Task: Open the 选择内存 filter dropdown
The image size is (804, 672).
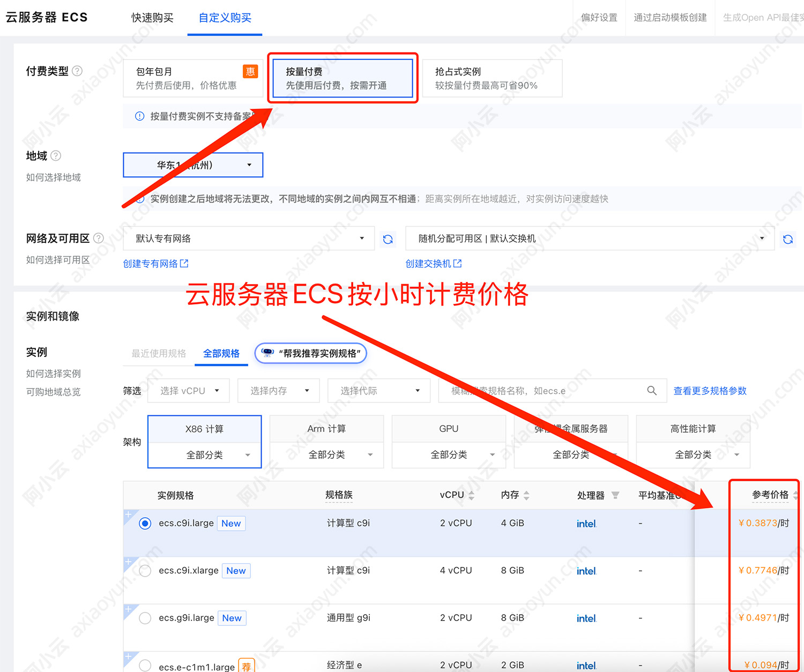Action: [279, 391]
